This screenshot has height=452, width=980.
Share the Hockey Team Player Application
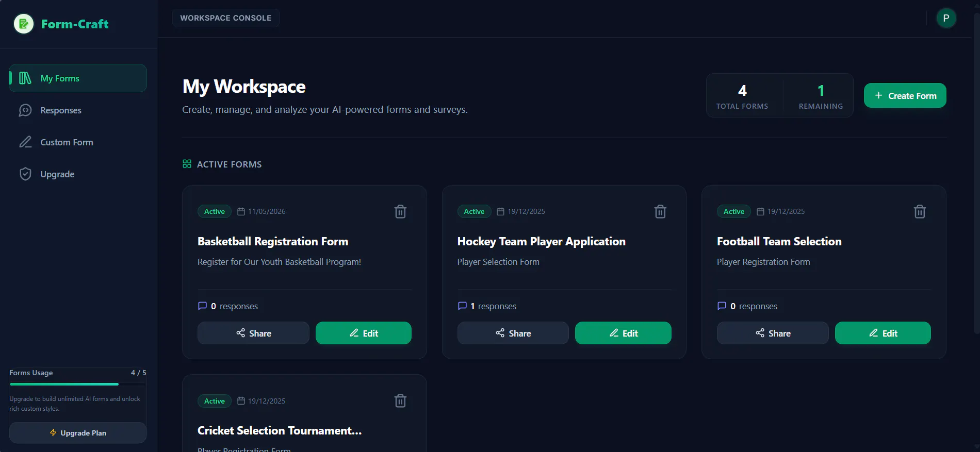pyautogui.click(x=513, y=333)
